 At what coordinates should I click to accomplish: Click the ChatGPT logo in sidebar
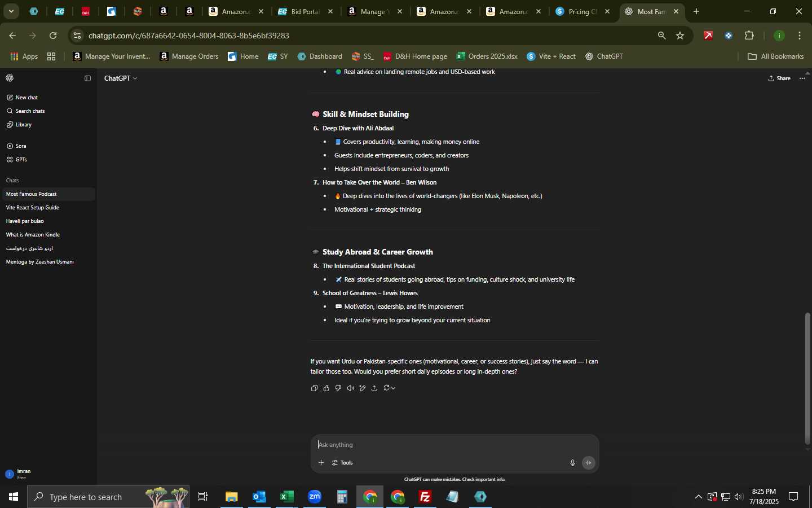pyautogui.click(x=10, y=78)
